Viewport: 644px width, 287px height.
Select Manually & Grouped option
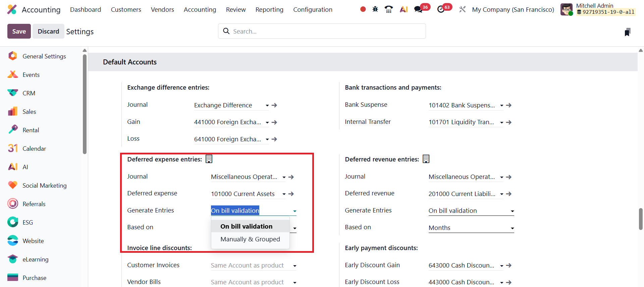[250, 239]
